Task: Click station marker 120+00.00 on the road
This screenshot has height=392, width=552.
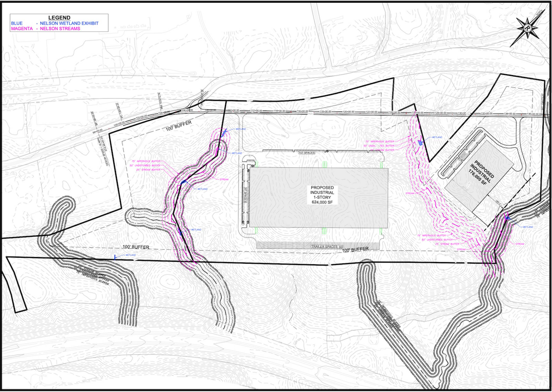Action: (x=348, y=112)
